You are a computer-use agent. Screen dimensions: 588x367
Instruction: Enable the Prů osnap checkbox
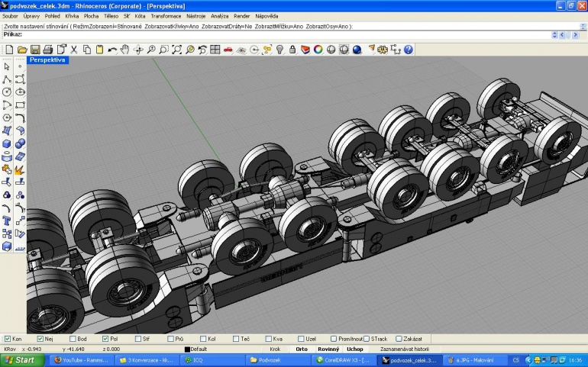pos(170,339)
